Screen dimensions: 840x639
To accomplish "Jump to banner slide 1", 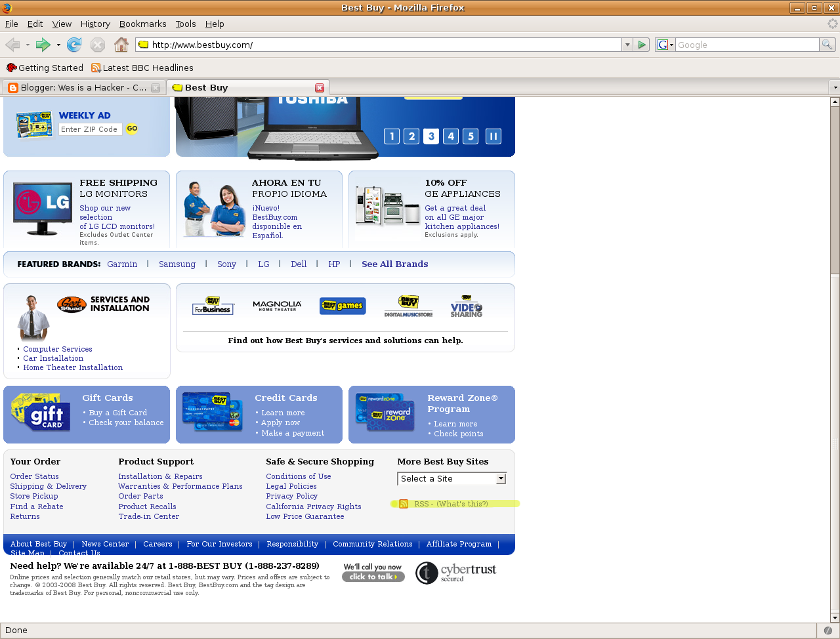I will point(392,136).
